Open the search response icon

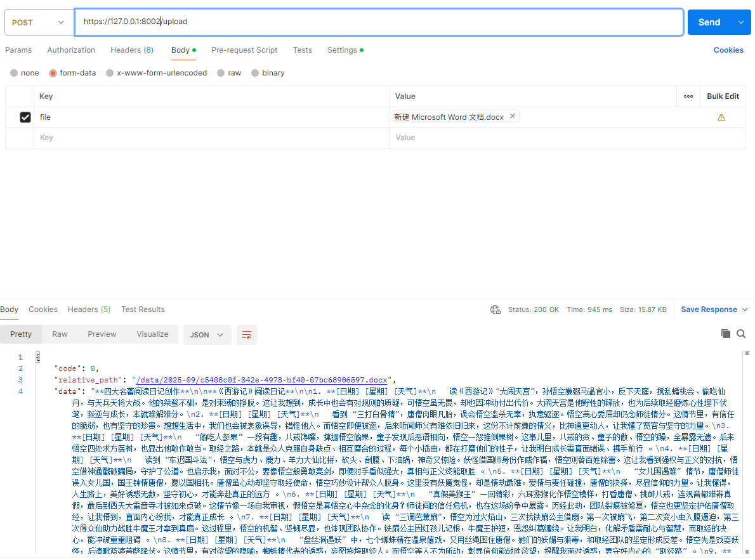741,333
